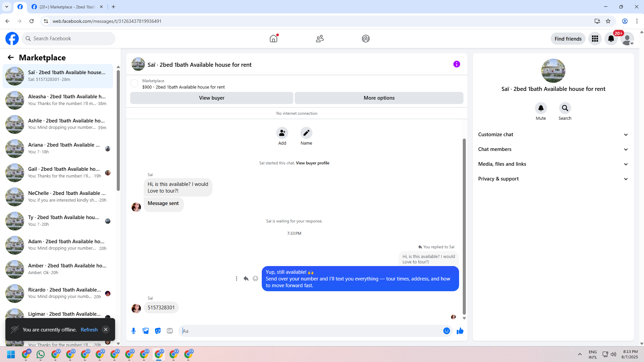Click the chat messages scrollbar

click(464, 226)
